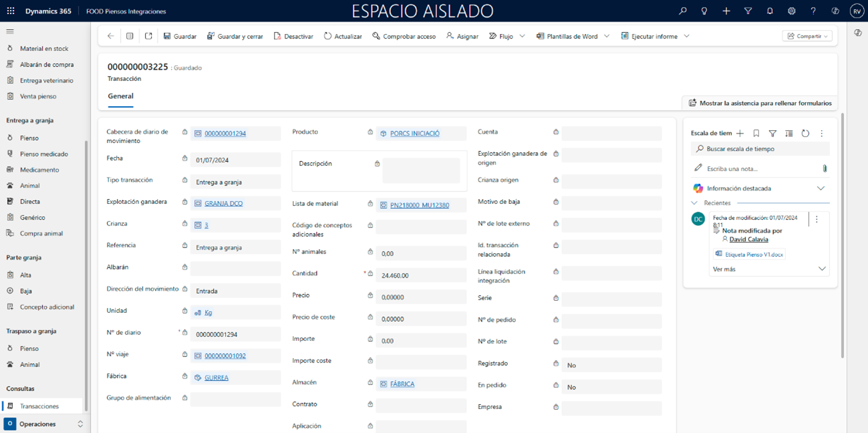This screenshot has width=868, height=433.
Task: Open the notifications bell
Action: (x=770, y=11)
